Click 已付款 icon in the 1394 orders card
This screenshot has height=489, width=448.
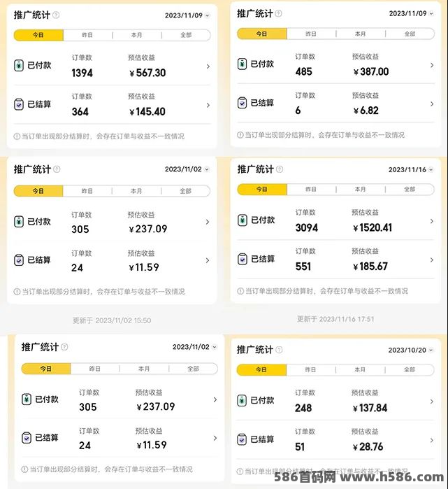[19, 65]
